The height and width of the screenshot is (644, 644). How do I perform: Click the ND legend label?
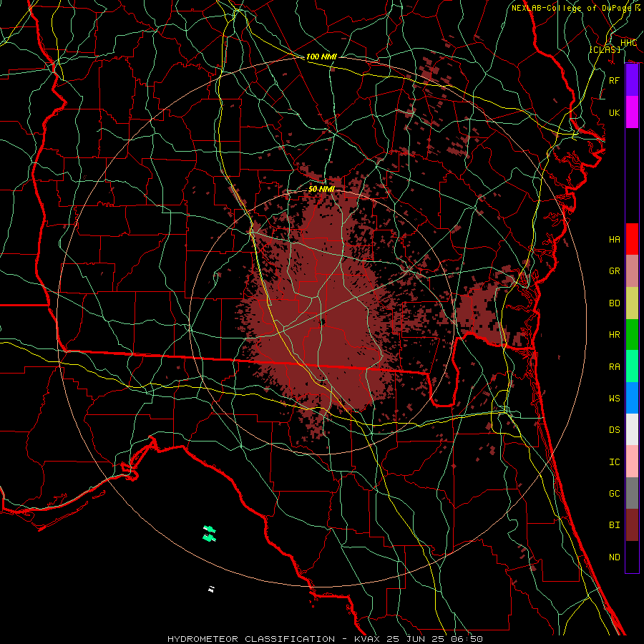click(615, 557)
